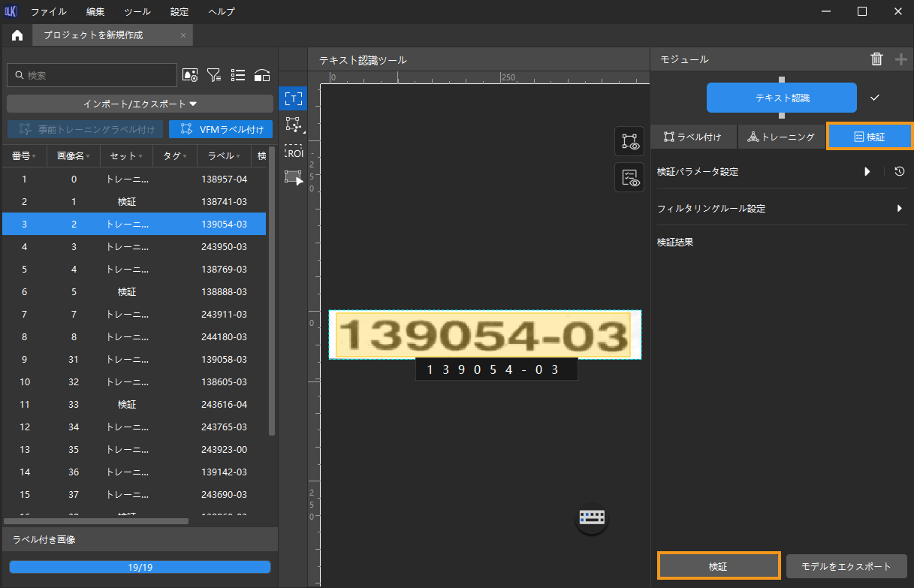Expand フィルタリングルール設定 section arrow
Viewport: 914px width, 588px height.
click(x=899, y=208)
